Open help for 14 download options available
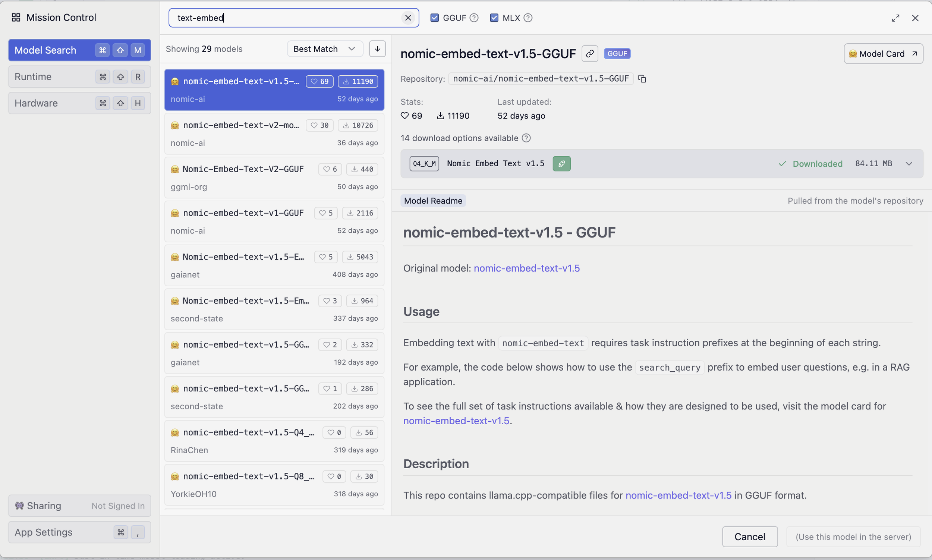932x560 pixels. 526,138
